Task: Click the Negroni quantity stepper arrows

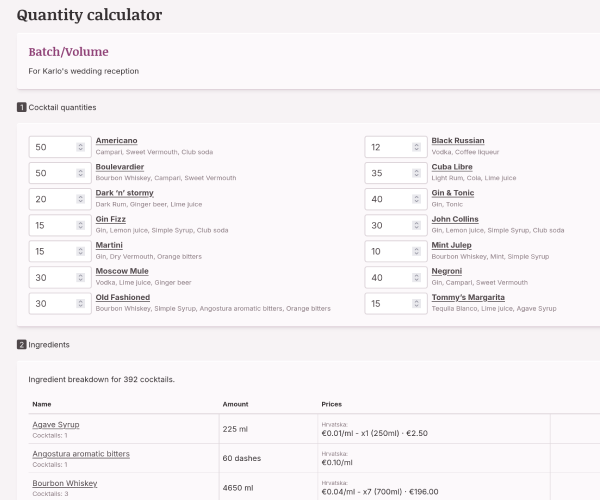Action: pyautogui.click(x=416, y=277)
